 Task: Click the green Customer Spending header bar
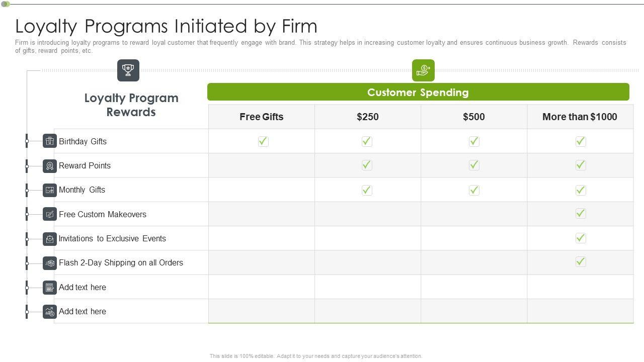click(418, 93)
